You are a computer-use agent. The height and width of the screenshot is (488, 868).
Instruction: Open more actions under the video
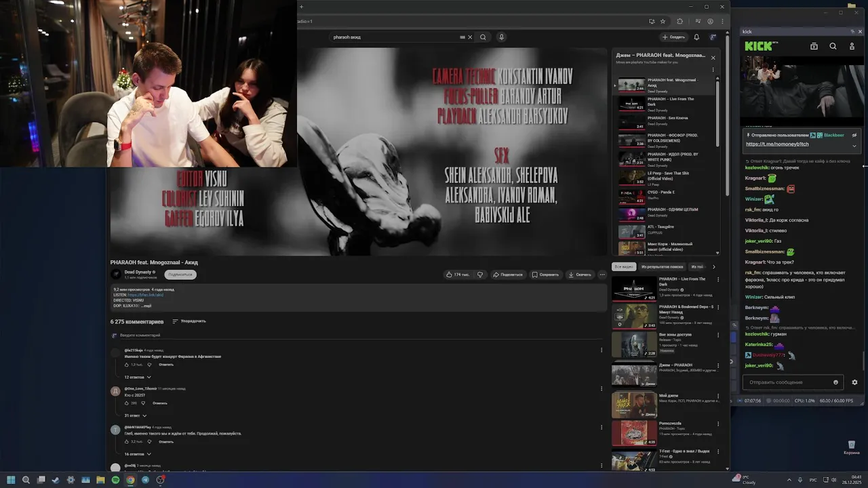coord(602,274)
